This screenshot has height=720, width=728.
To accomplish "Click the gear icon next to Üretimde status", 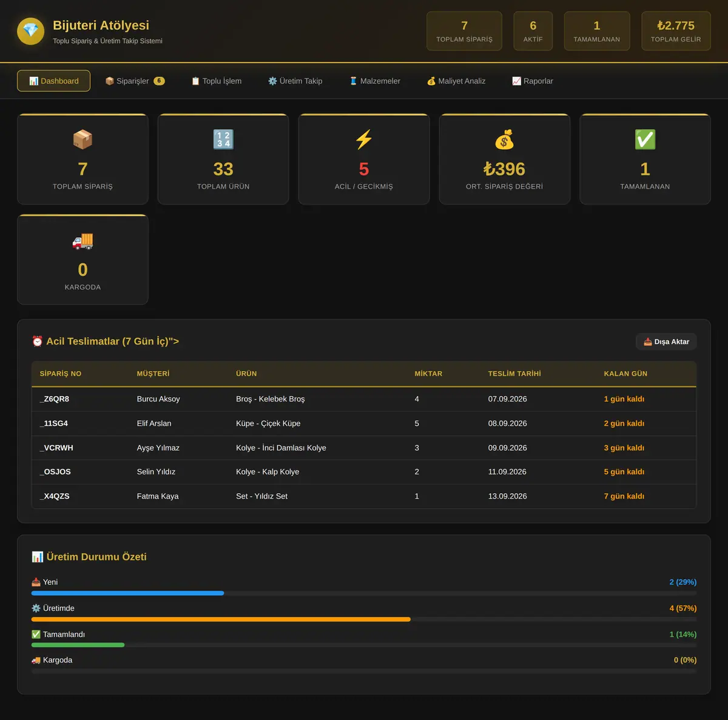I will pyautogui.click(x=36, y=608).
